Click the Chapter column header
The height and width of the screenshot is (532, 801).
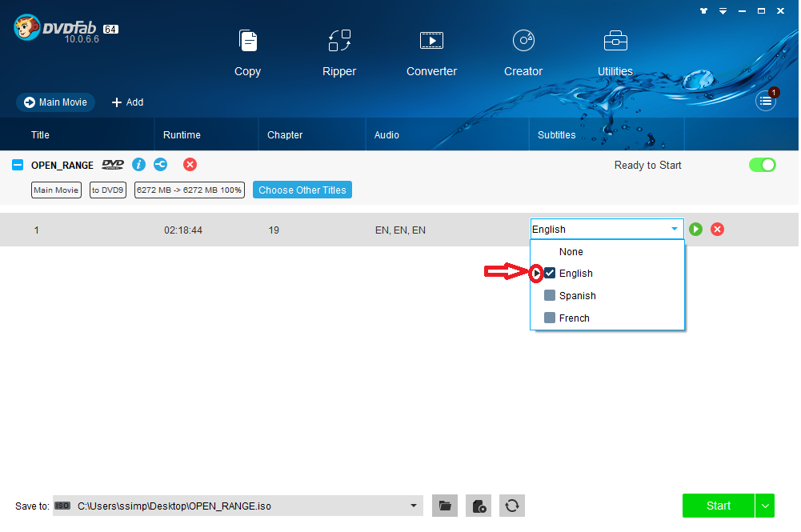pos(285,135)
